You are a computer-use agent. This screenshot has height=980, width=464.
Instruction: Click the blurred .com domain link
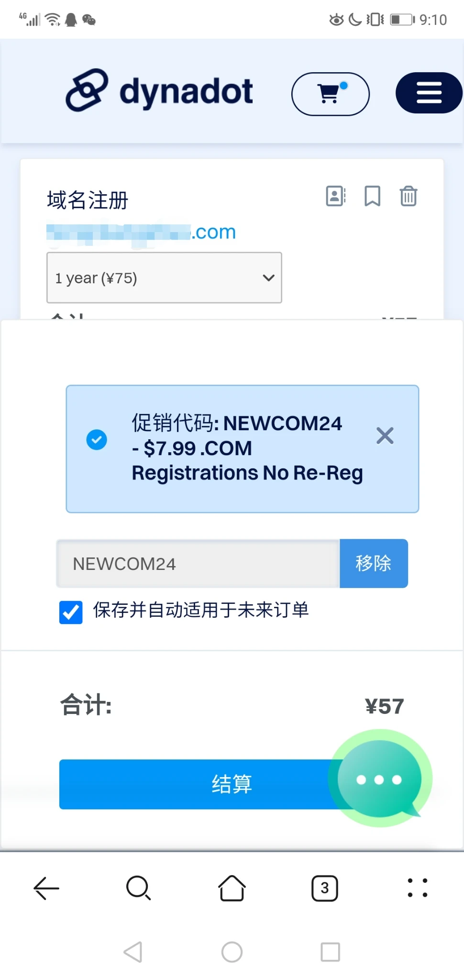click(141, 233)
